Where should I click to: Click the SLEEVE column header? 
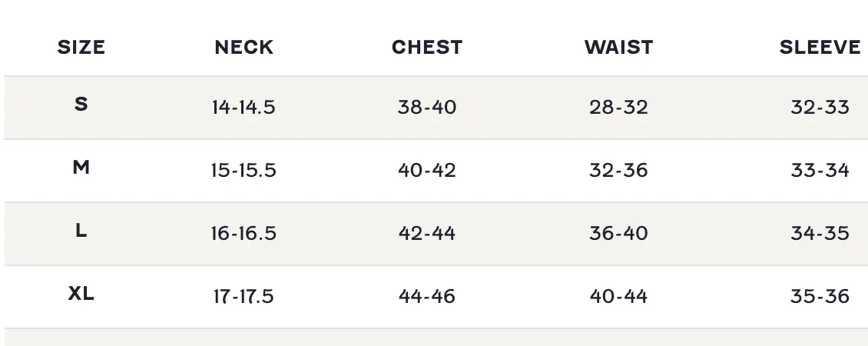(820, 47)
